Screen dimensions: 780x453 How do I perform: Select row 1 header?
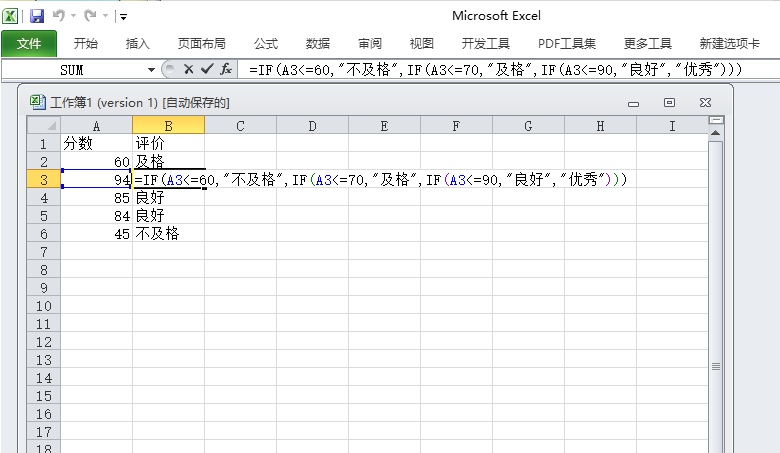(44, 143)
